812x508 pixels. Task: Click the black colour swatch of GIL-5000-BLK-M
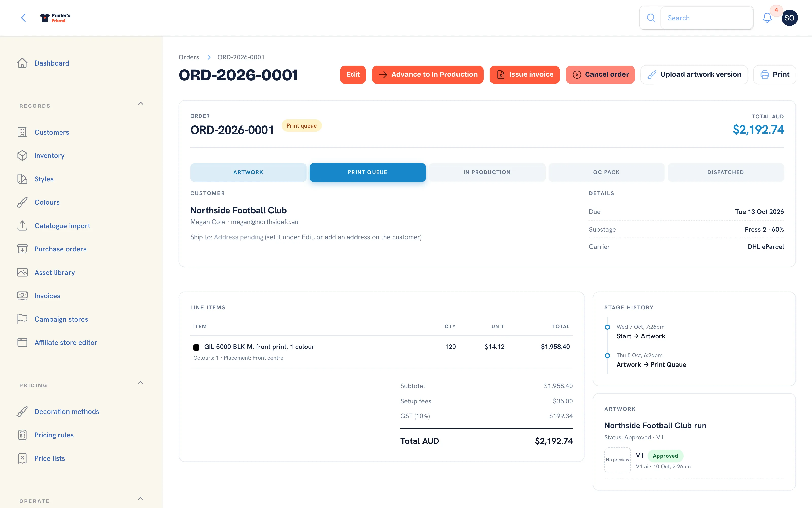point(196,347)
